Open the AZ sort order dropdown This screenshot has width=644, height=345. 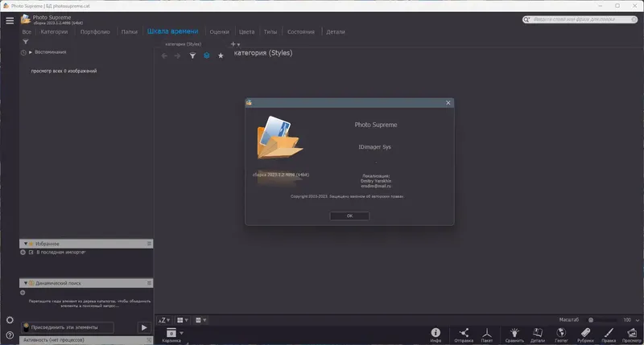point(164,320)
